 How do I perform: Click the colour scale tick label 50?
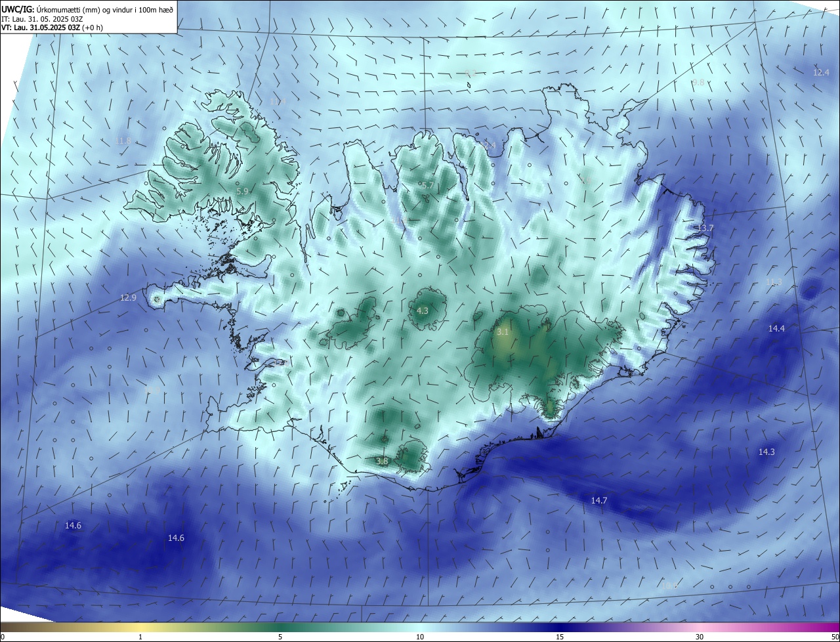(x=835, y=637)
